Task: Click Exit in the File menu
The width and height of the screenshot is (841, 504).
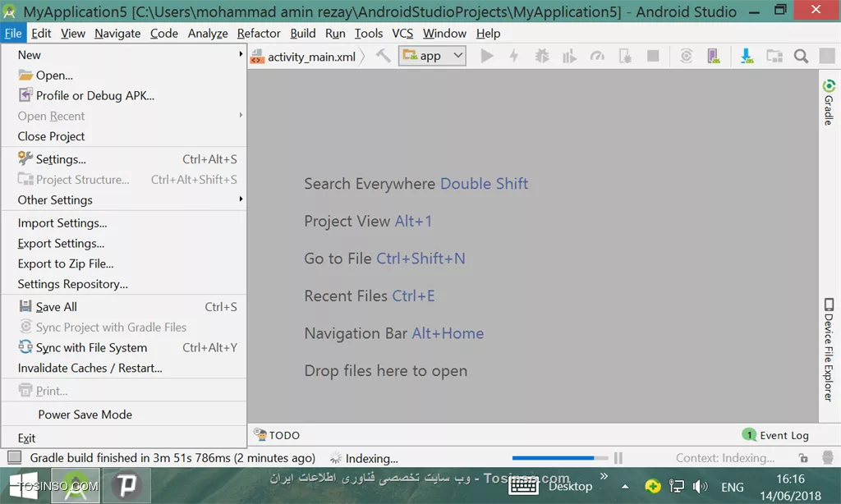Action: pos(124,438)
